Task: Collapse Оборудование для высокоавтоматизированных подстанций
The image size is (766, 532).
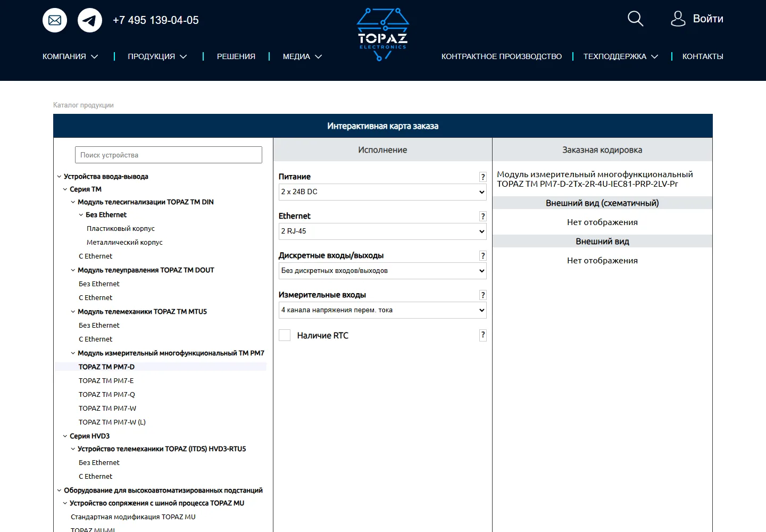Action: click(x=59, y=491)
